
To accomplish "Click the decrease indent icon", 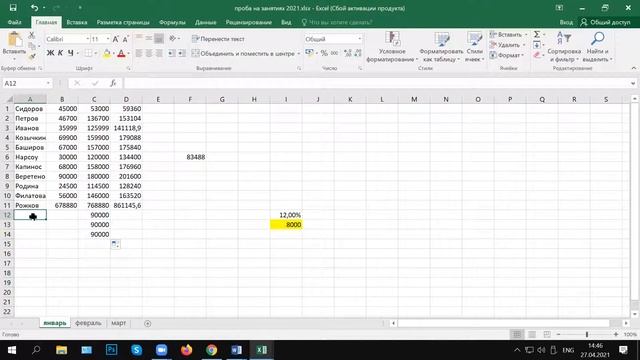I will [x=172, y=53].
